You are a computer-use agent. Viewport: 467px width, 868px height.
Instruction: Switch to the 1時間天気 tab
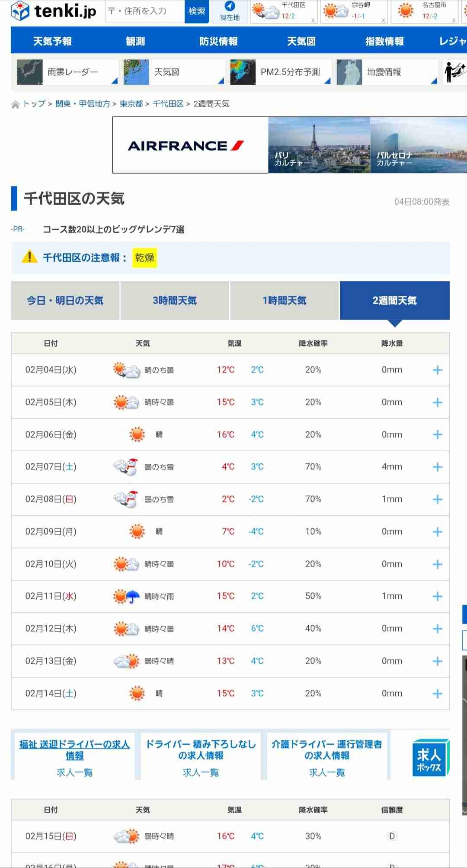pos(284,301)
